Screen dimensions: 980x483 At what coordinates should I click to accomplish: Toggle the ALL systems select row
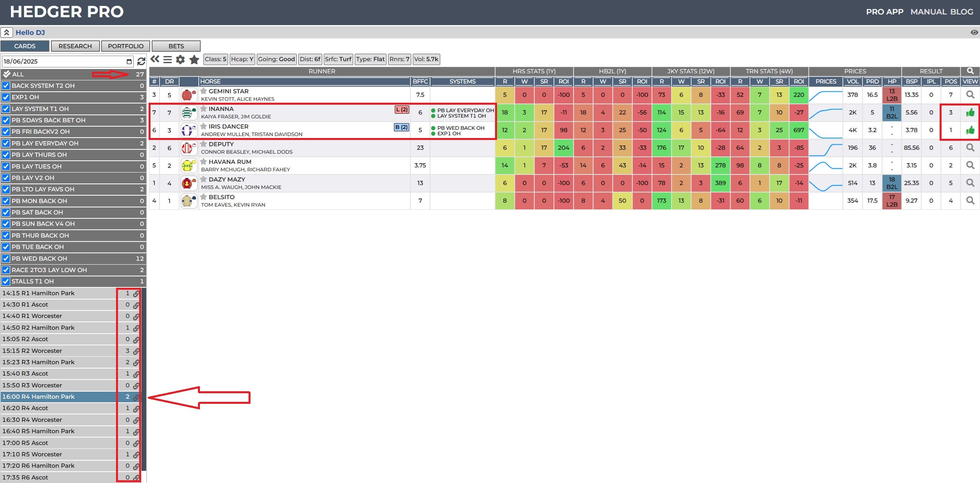[7, 74]
